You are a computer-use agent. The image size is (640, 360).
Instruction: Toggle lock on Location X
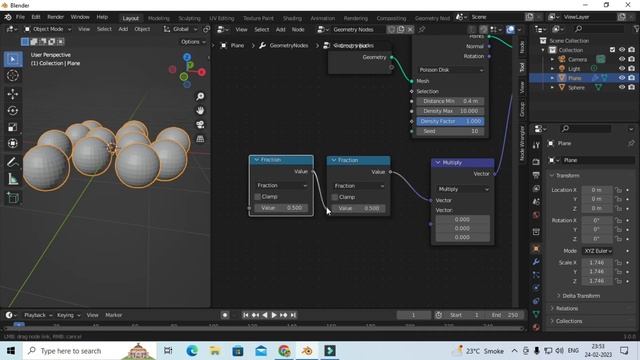[619, 190]
